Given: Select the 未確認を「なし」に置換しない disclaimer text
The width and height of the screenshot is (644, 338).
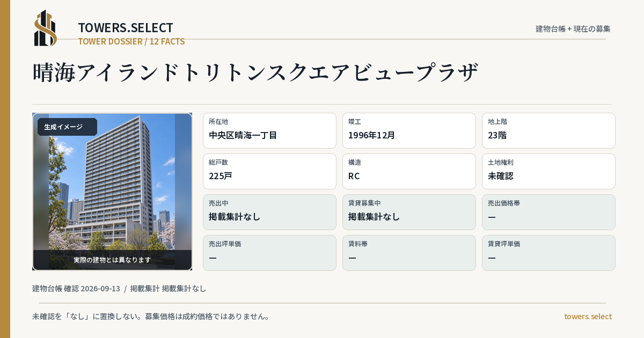Looking at the screenshot, I should click(151, 317).
